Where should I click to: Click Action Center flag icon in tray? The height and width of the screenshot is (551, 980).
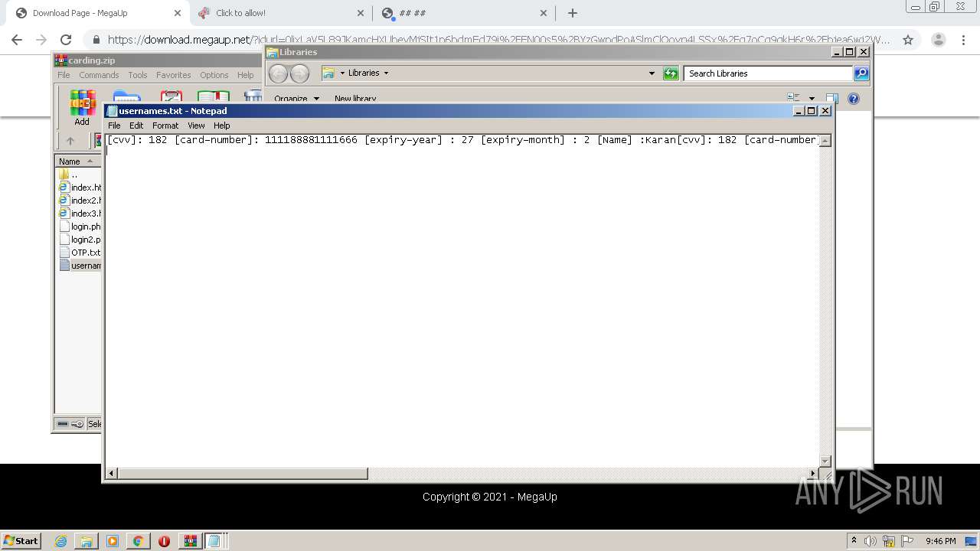(x=907, y=541)
